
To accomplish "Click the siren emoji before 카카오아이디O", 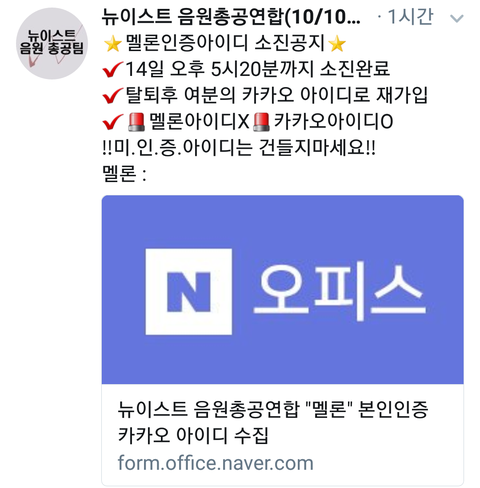I will pos(261,122).
